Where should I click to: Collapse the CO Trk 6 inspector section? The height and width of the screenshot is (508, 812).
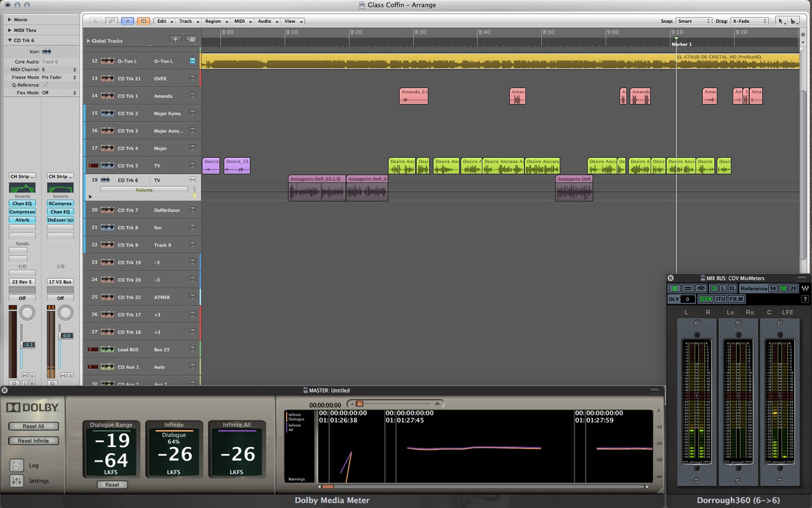click(x=10, y=40)
